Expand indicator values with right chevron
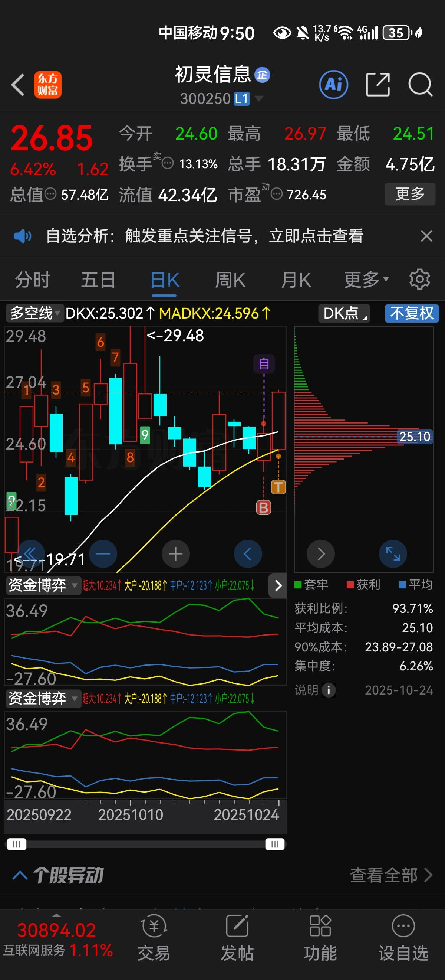Image resolution: width=445 pixels, height=980 pixels. (278, 585)
